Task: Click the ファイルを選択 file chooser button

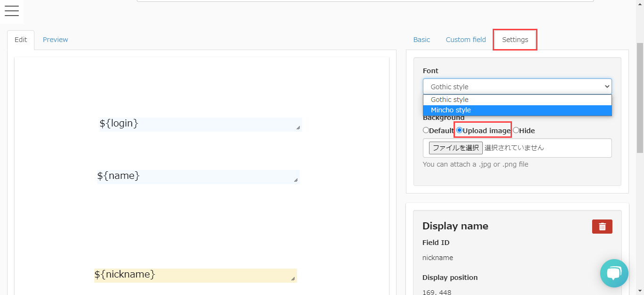Action: [455, 148]
